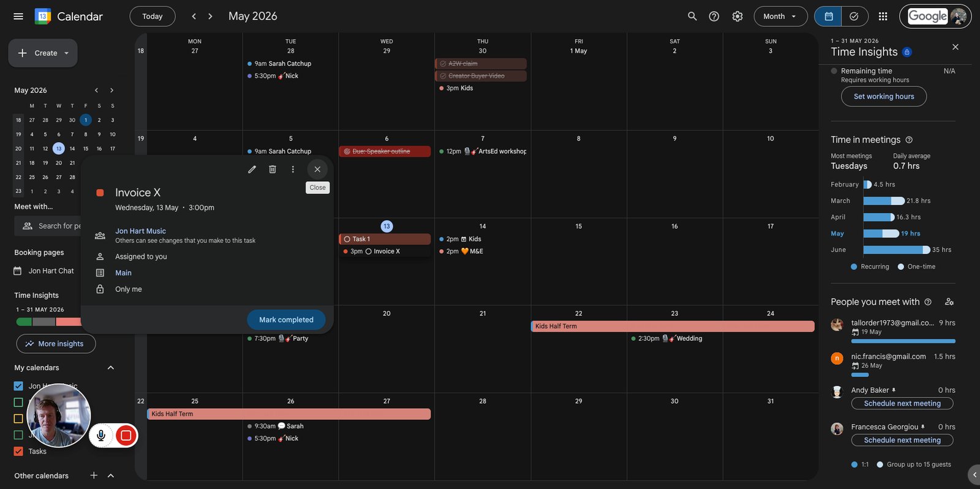Open the Time in meetings help icon

click(909, 140)
